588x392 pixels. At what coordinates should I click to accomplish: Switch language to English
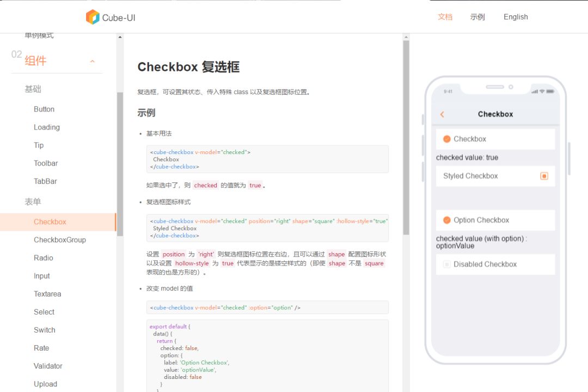point(516,17)
